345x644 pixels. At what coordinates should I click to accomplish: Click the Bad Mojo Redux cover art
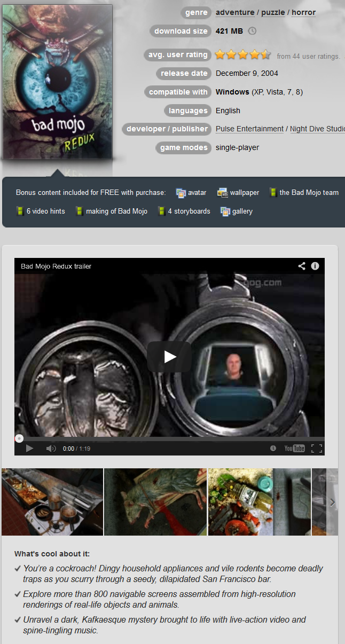(x=57, y=82)
